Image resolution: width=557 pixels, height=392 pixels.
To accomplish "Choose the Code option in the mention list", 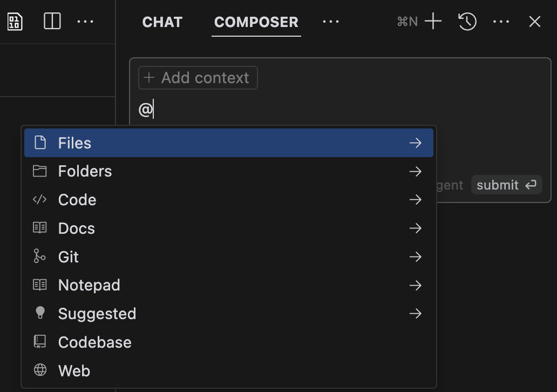I will 229,200.
